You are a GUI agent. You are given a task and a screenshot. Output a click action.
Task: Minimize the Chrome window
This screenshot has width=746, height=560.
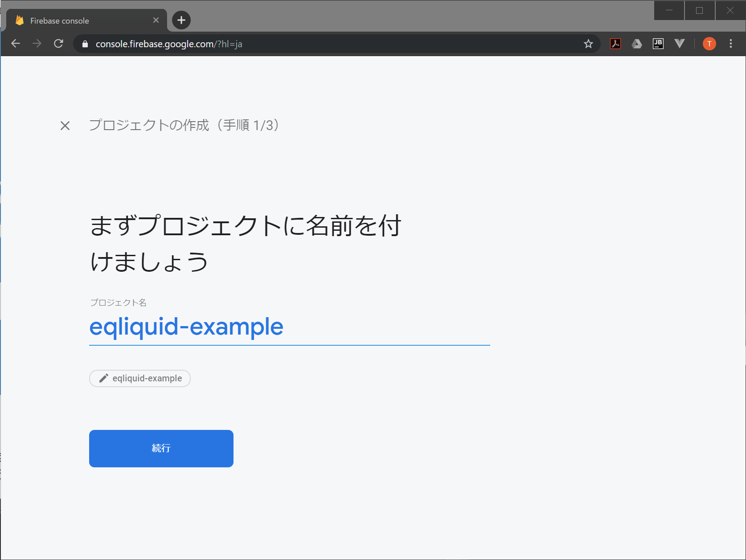669,10
